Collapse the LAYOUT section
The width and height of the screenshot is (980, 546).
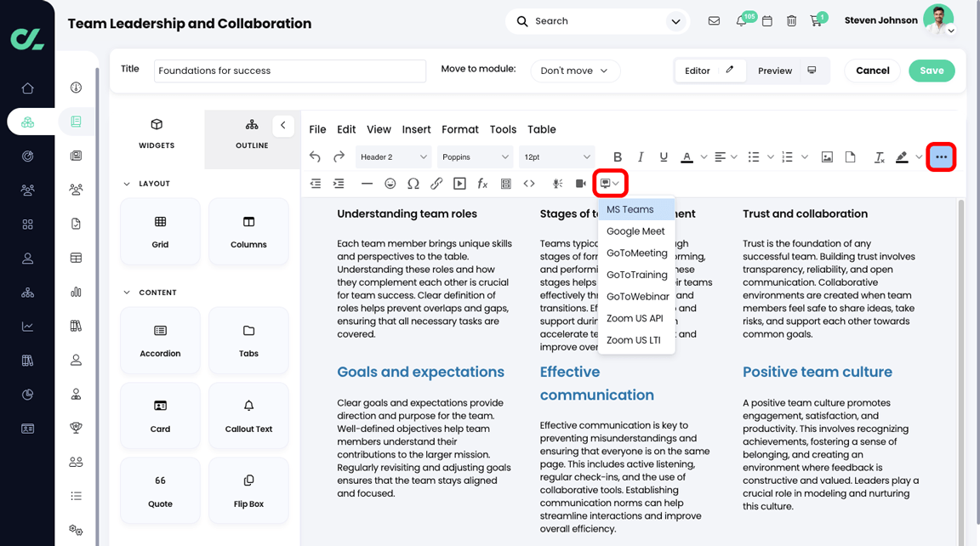click(127, 184)
